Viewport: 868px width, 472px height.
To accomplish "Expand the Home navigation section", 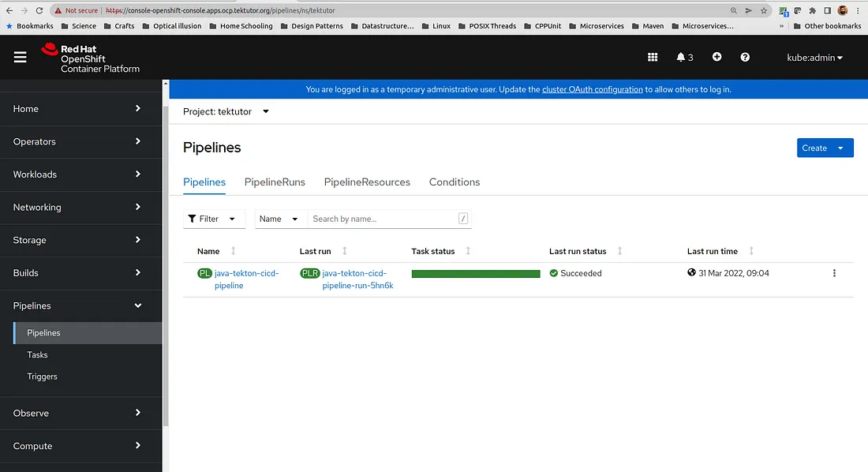I will 80,109.
